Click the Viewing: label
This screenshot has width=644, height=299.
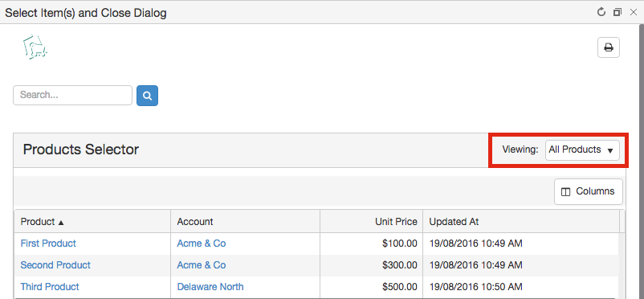pyautogui.click(x=520, y=149)
